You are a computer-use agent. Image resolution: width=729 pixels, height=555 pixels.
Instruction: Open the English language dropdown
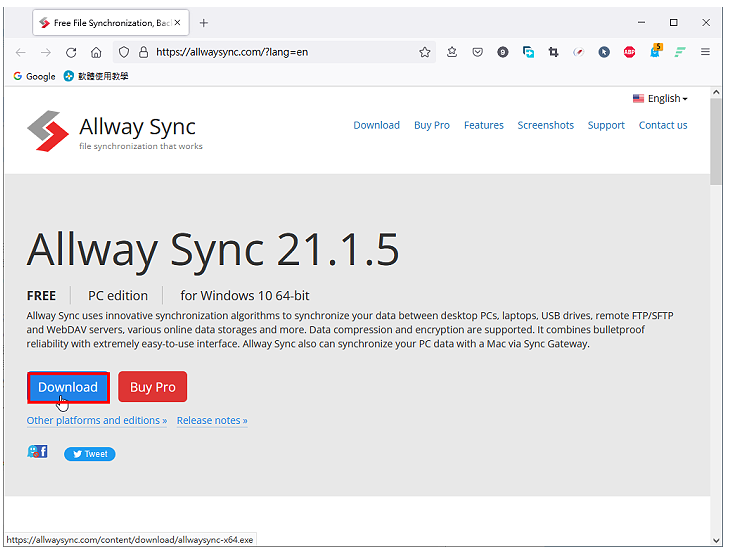(x=660, y=99)
